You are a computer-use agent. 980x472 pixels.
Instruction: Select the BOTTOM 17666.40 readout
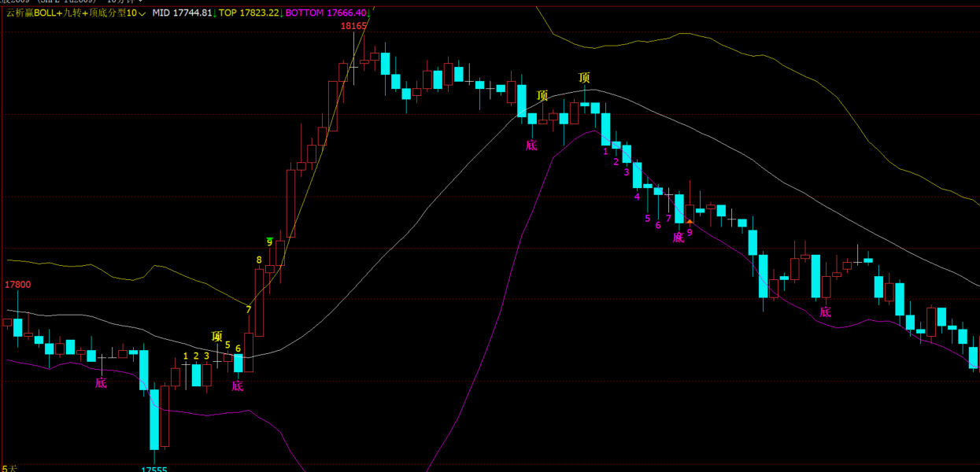pos(326,13)
